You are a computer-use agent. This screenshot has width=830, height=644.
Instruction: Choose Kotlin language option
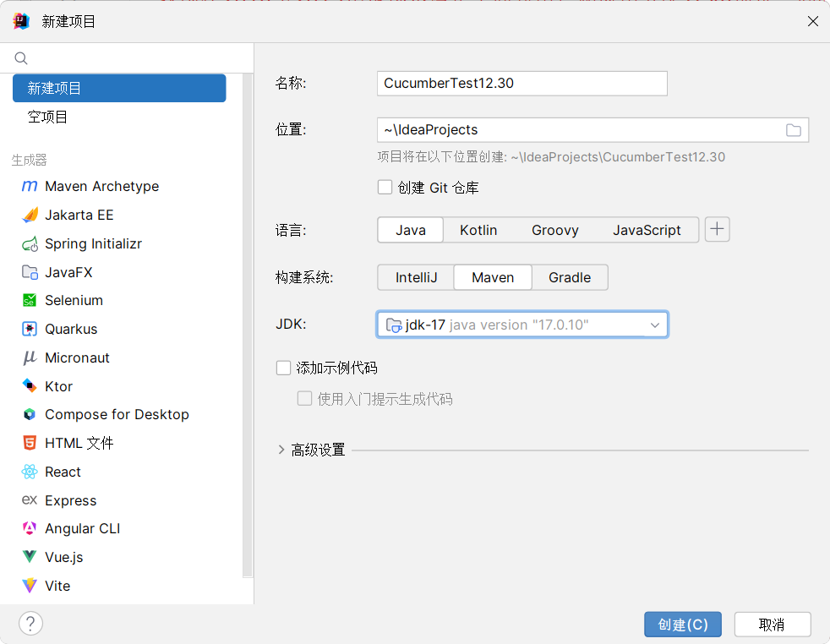pyautogui.click(x=478, y=230)
